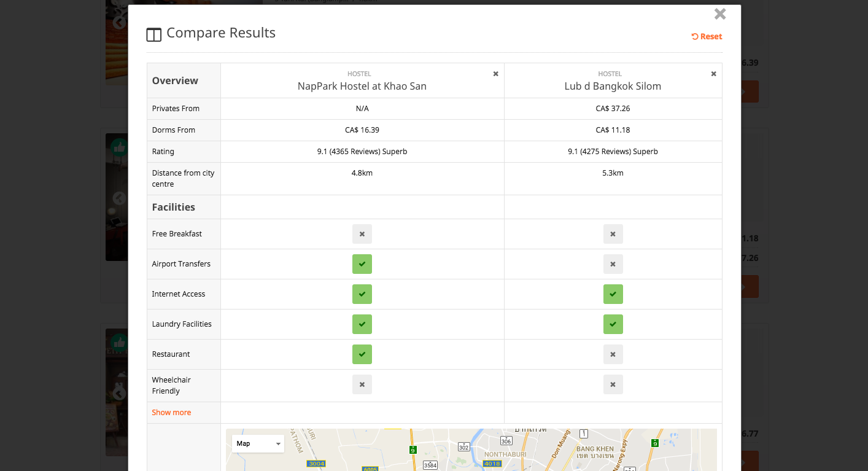Image resolution: width=868 pixels, height=471 pixels.
Task: Click Lub d's Restaurant cross icon
Action: tap(613, 354)
